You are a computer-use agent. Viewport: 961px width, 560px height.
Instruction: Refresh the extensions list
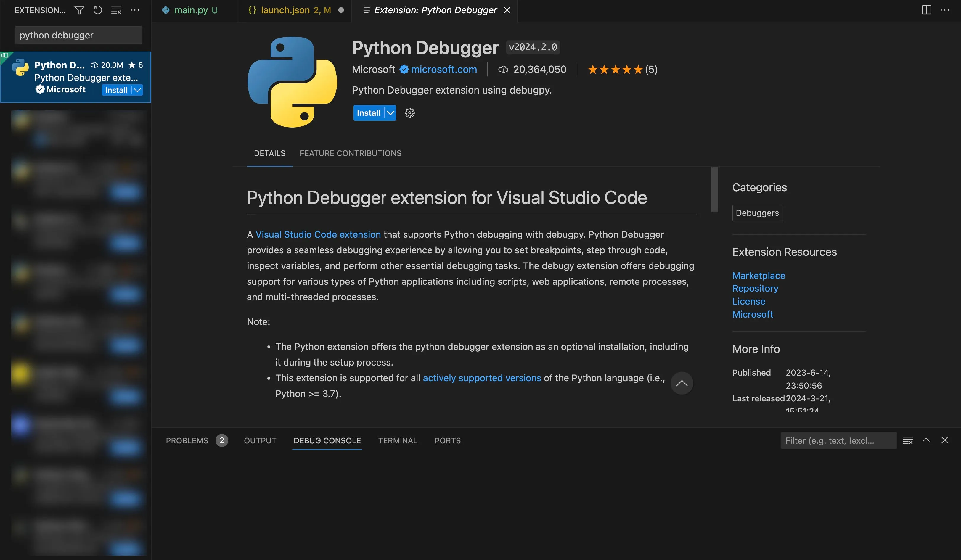click(98, 10)
